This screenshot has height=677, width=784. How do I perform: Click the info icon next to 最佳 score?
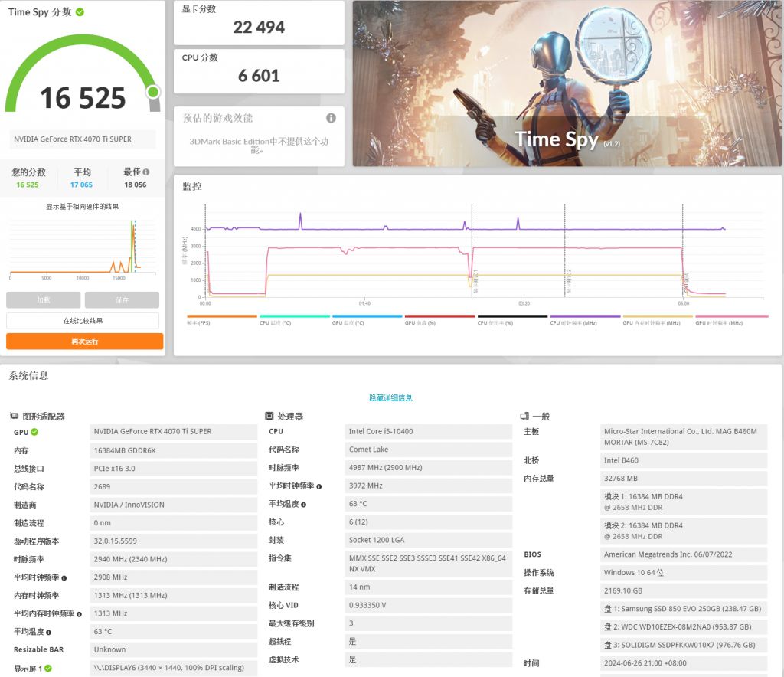[x=146, y=172]
